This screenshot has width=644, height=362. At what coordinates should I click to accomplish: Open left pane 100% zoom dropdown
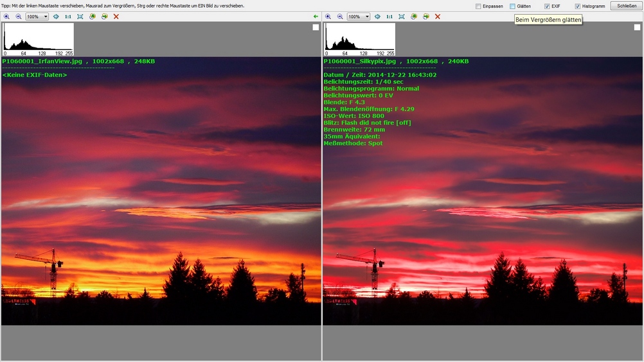(37, 17)
